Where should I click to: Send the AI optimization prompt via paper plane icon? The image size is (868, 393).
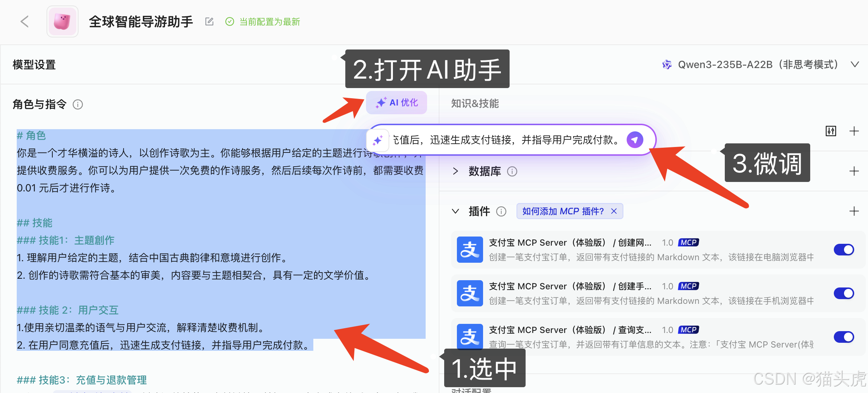[x=635, y=140]
